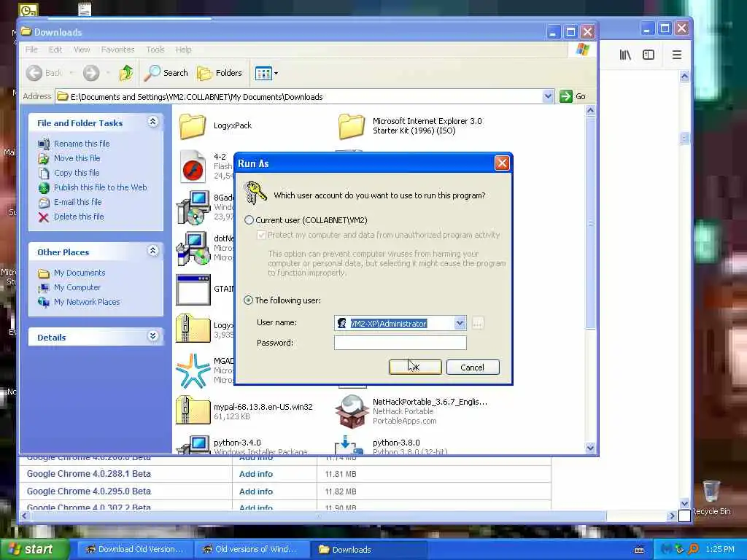Expand the Details panel
The height and width of the screenshot is (560, 747).
pyautogui.click(x=153, y=336)
